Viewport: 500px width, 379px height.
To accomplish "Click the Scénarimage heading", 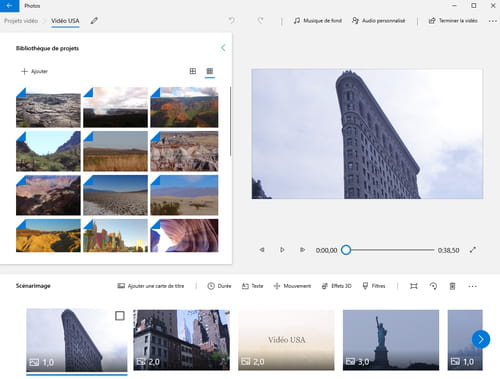I will (x=33, y=286).
